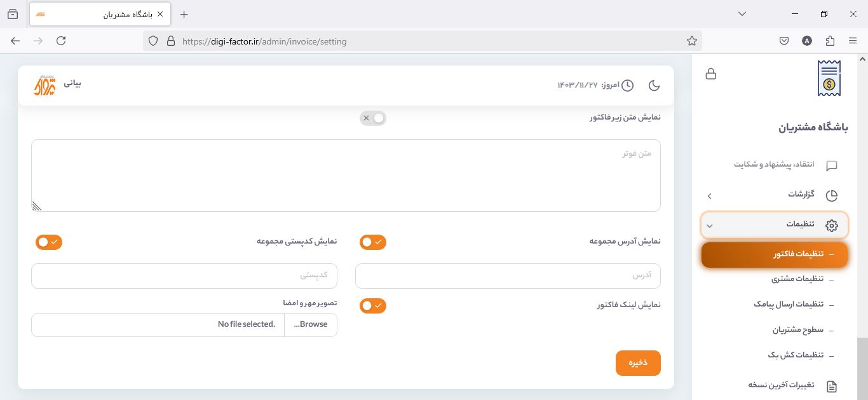Click the reports pie chart icon

tap(831, 195)
